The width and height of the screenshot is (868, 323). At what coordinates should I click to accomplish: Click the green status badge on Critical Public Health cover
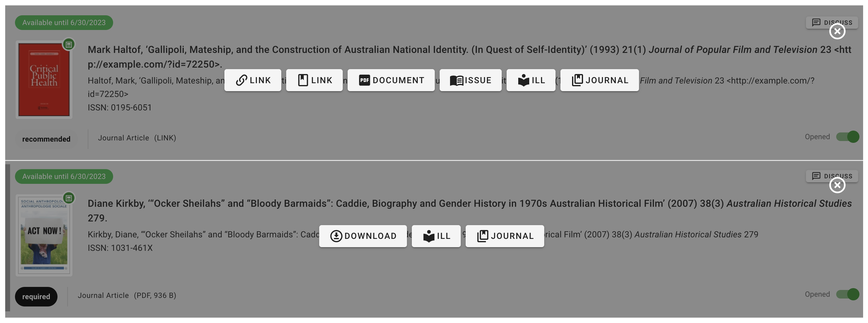[x=69, y=44]
